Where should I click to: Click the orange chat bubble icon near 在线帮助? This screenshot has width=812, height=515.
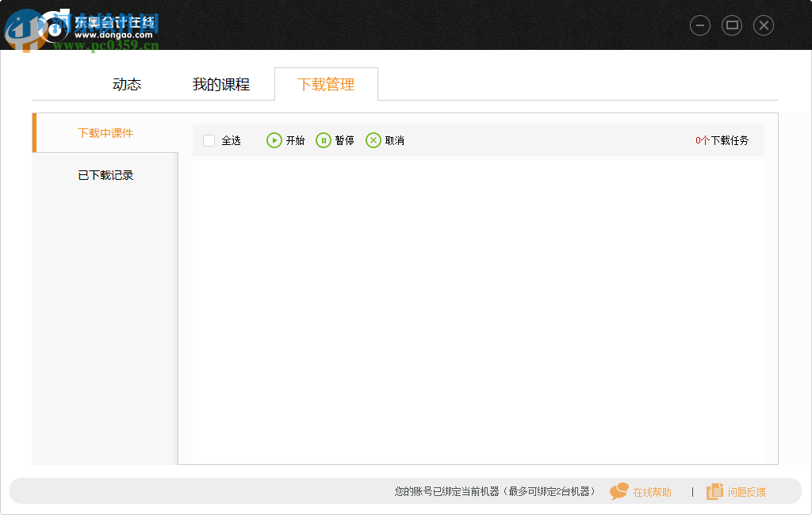click(618, 491)
